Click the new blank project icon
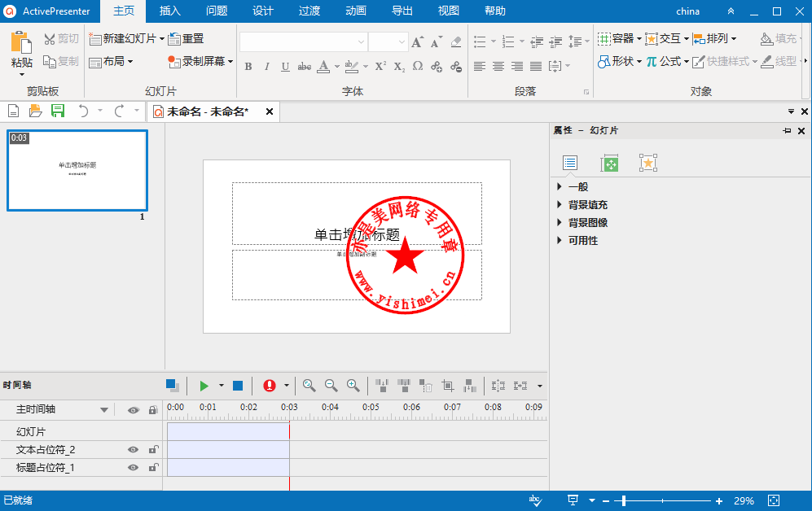This screenshot has height=511, width=812. pyautogui.click(x=14, y=111)
